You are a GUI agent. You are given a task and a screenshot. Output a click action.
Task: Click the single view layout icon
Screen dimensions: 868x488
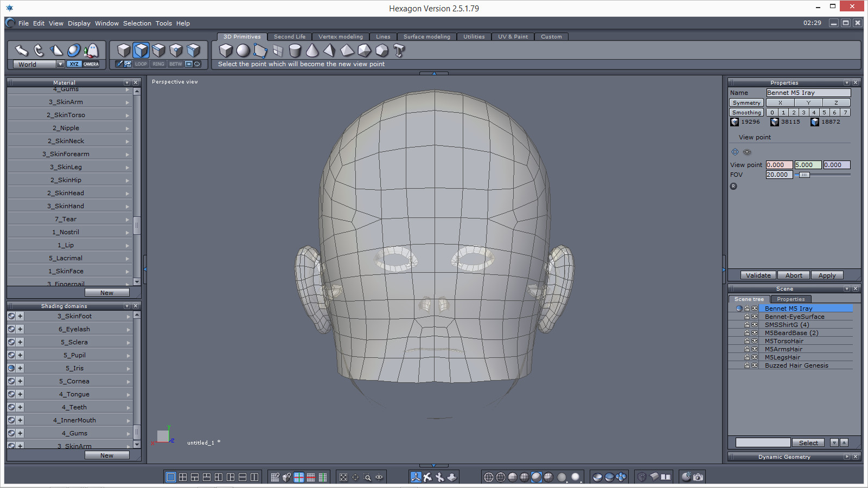pos(171,477)
